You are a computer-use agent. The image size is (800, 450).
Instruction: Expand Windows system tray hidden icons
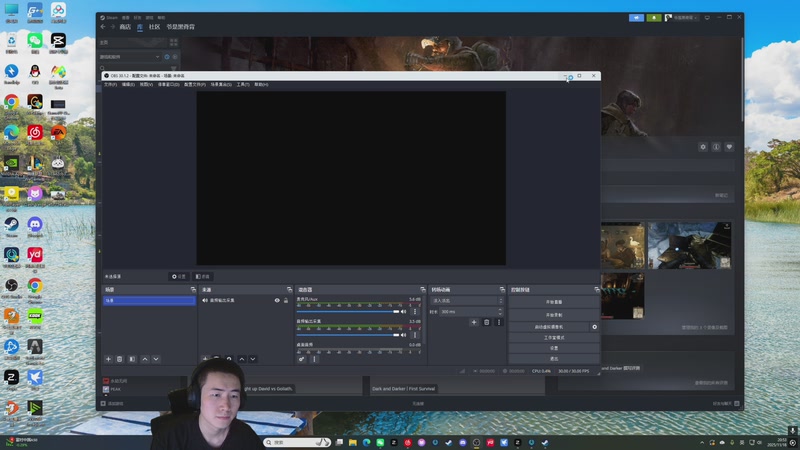[x=702, y=442]
